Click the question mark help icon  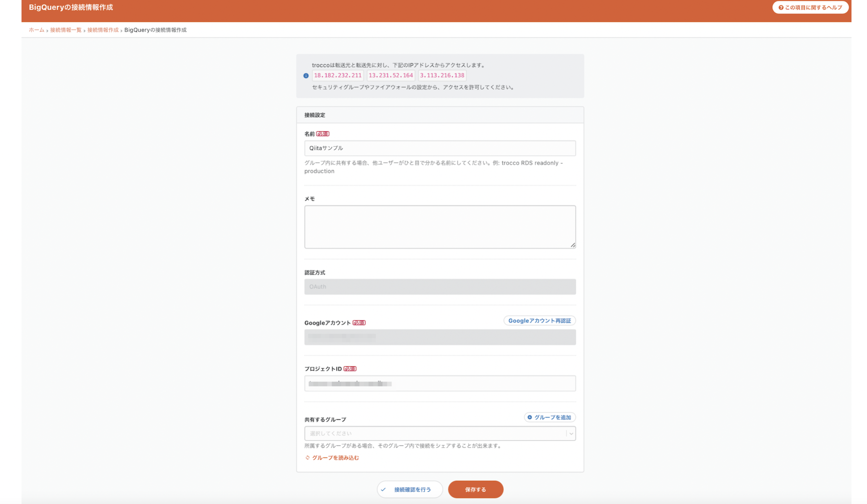780,7
